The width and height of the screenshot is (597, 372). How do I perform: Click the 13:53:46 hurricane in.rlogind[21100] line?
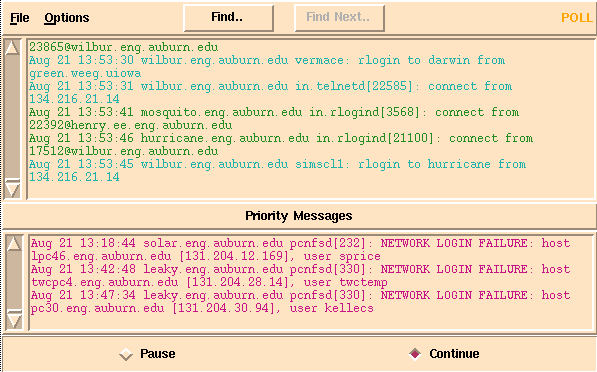[281, 138]
